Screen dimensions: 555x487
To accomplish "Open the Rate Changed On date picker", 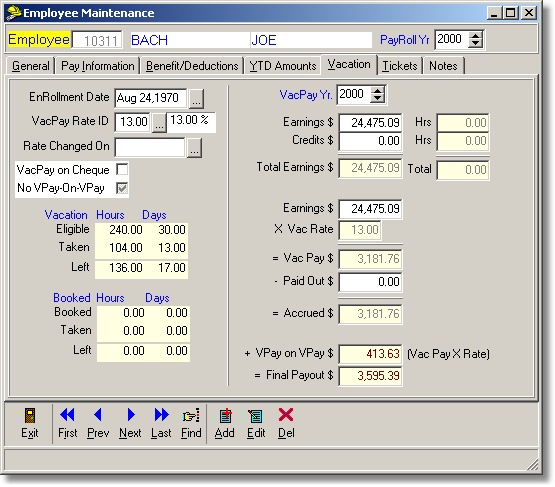I will pos(194,148).
